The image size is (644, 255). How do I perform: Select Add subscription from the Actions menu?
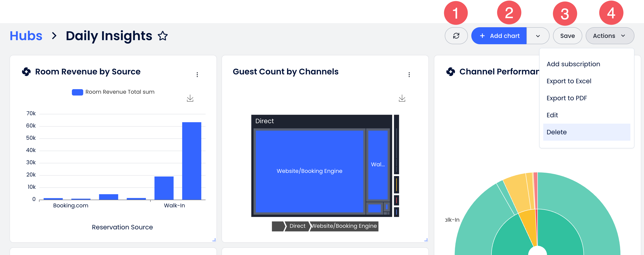pos(573,64)
